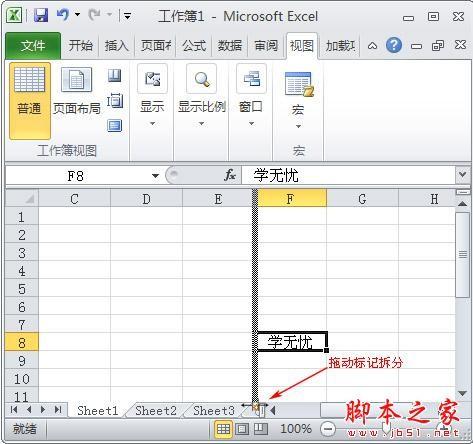Image resolution: width=473 pixels, height=444 pixels.
Task: Go to last sheet tab arrow
Action: 58,409
